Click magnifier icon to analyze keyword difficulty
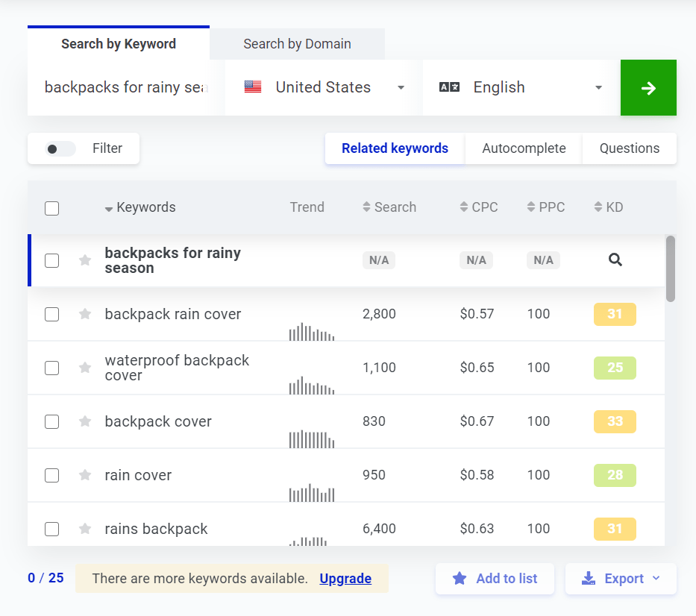The width and height of the screenshot is (696, 616). click(x=615, y=260)
